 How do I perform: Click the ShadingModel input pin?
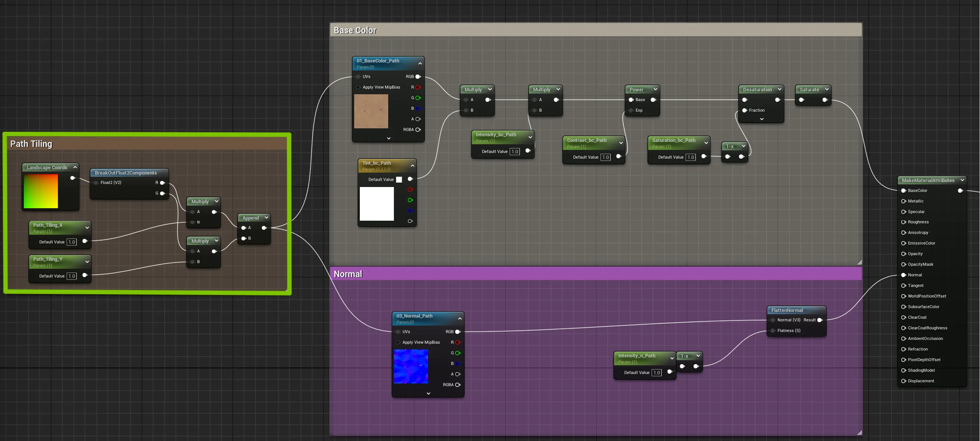click(904, 370)
